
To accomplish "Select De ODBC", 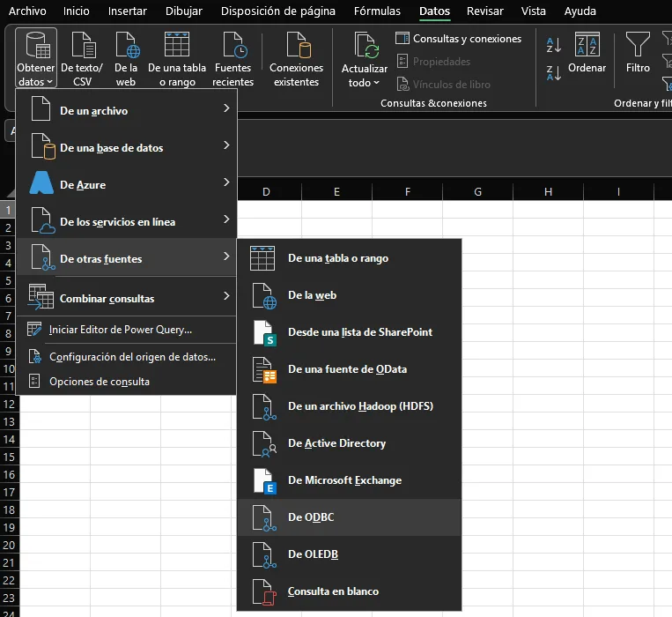I will tap(350, 517).
